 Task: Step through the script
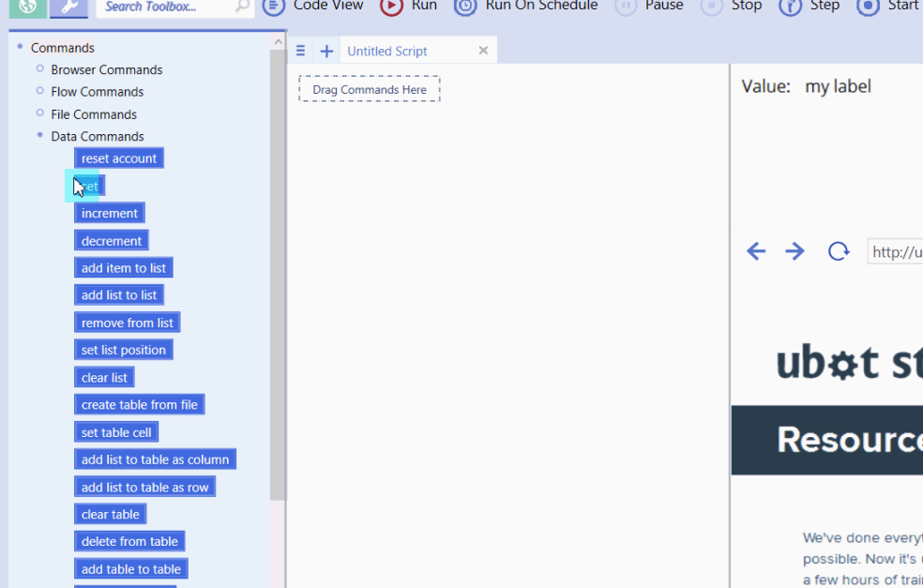(x=810, y=6)
